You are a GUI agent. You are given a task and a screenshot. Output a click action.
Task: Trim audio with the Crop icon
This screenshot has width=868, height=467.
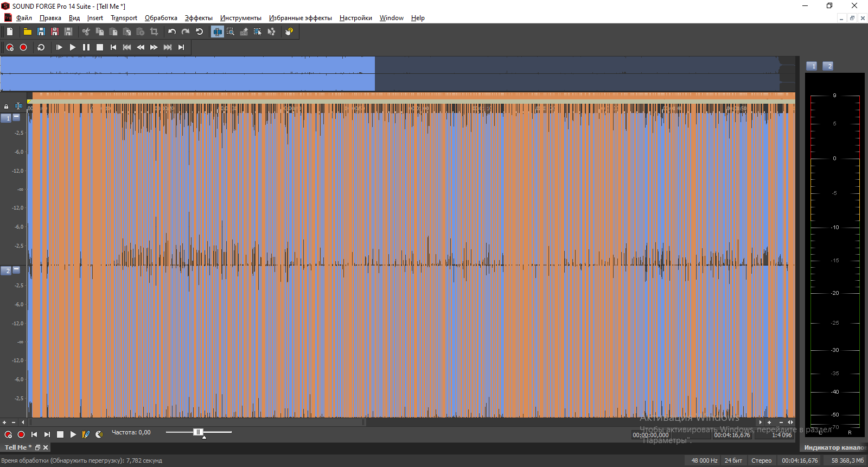[154, 31]
